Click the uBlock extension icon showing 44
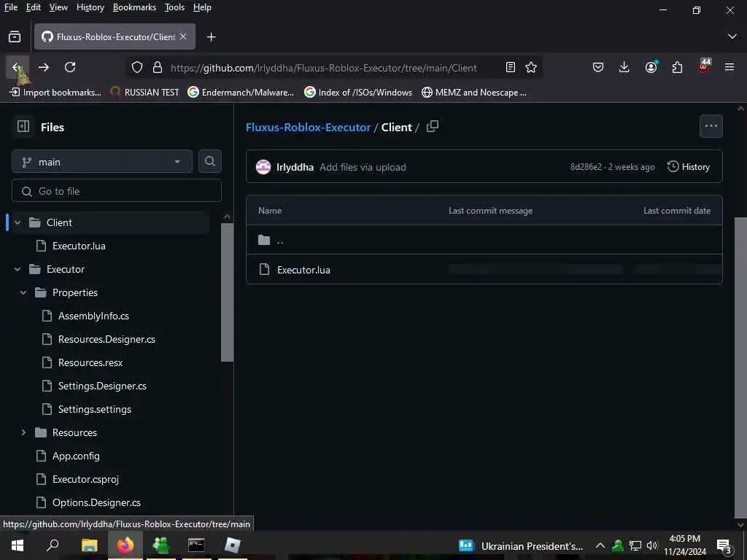The width and height of the screenshot is (747, 560). [704, 66]
